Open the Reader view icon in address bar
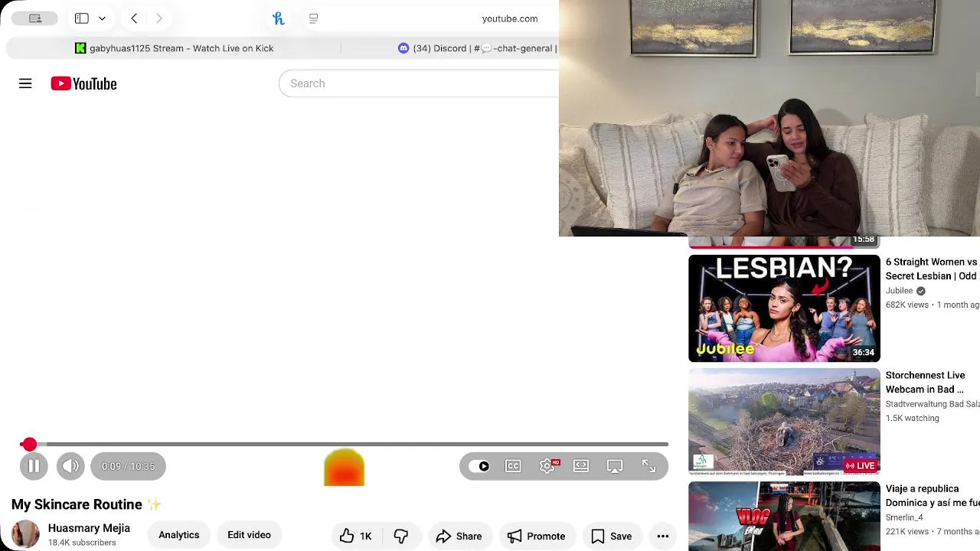The height and width of the screenshot is (551, 980). (x=313, y=18)
